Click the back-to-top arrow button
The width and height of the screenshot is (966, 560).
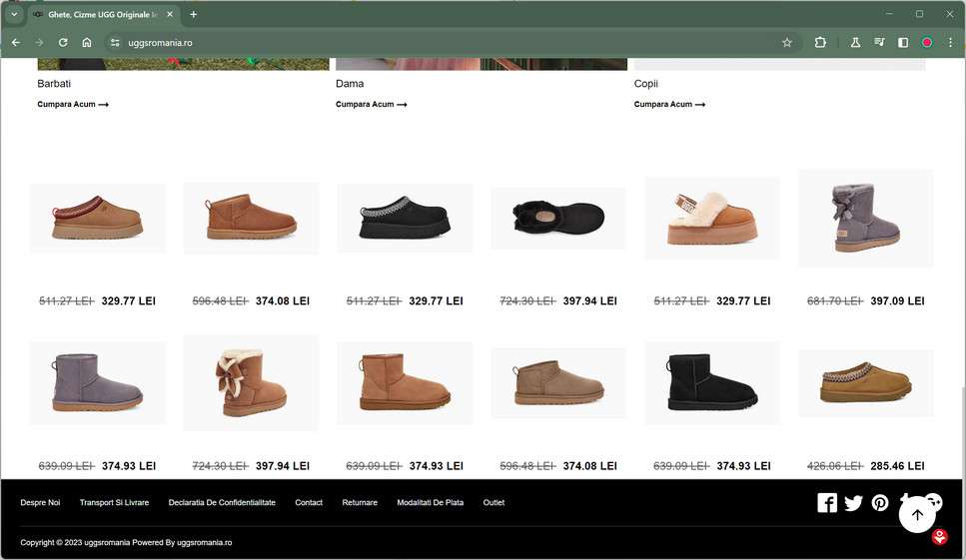coord(917,514)
